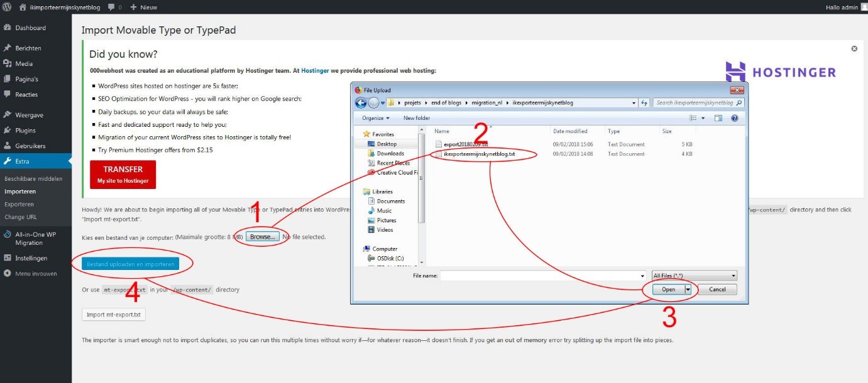Open the Importeren submenu link
The height and width of the screenshot is (383, 868).
tap(20, 191)
